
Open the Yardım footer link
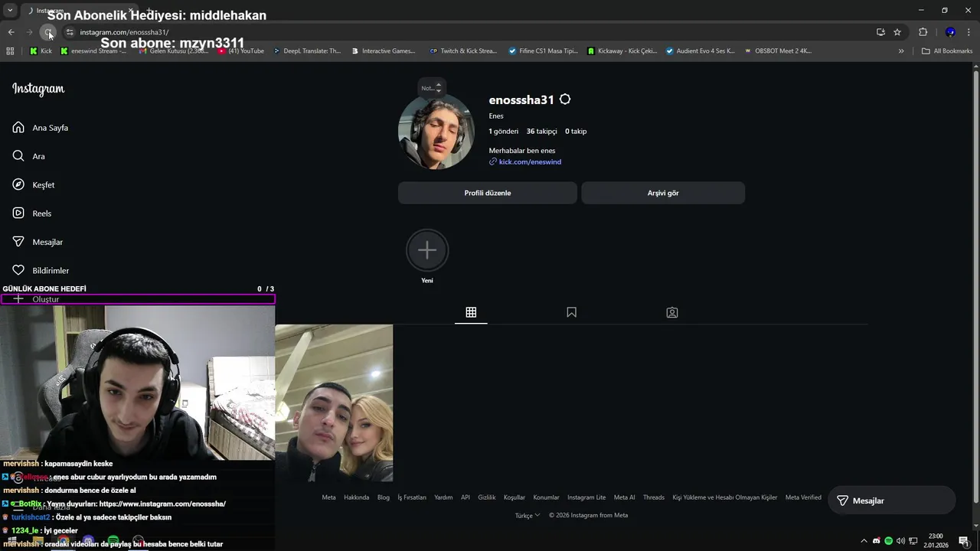(443, 497)
